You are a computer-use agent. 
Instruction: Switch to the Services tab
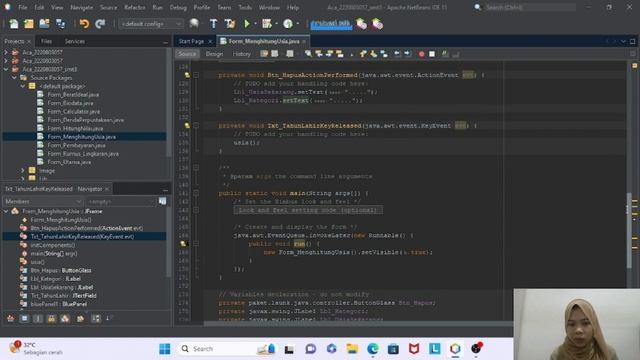pos(75,41)
